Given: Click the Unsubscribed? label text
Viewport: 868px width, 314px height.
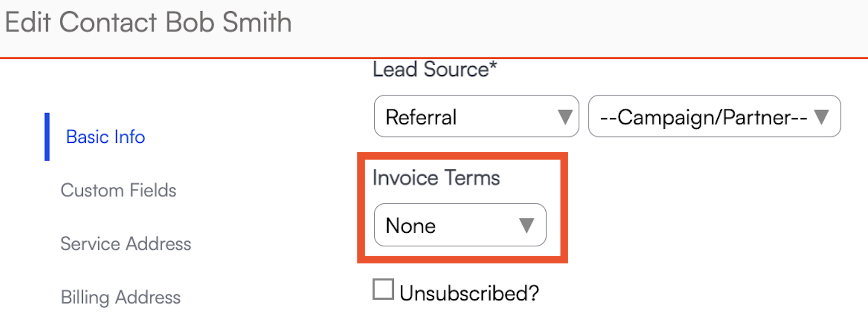Looking at the screenshot, I should click(469, 294).
